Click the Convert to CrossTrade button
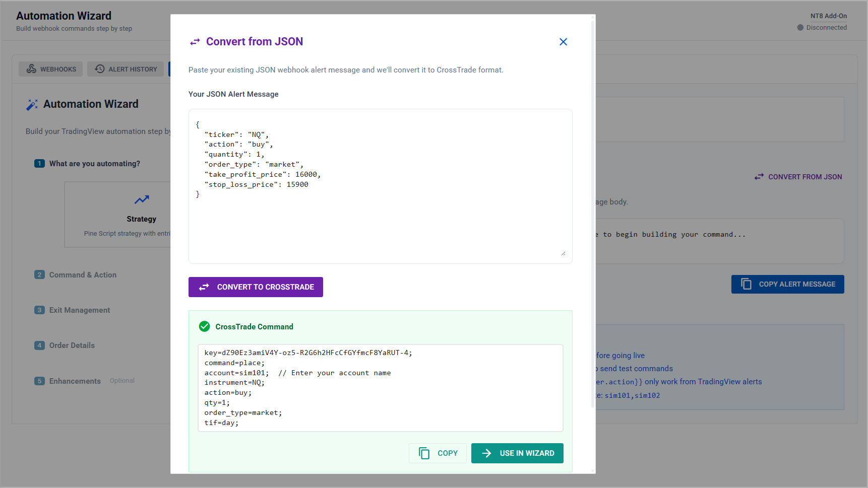The width and height of the screenshot is (868, 488). coord(256,287)
